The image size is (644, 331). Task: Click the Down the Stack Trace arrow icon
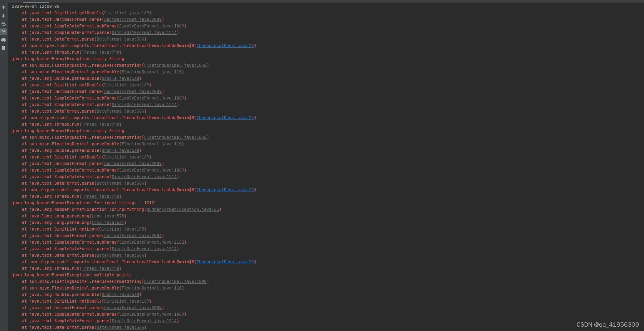click(x=3, y=16)
